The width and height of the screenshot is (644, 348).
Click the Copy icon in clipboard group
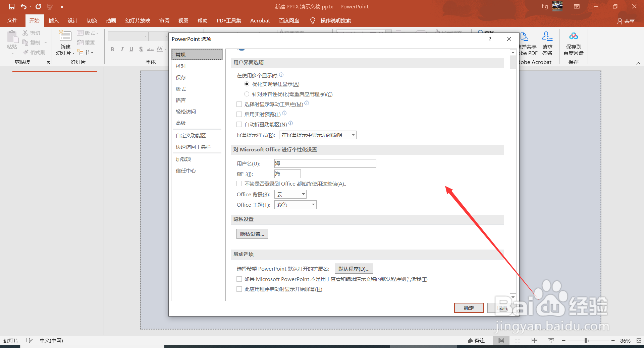(x=25, y=43)
